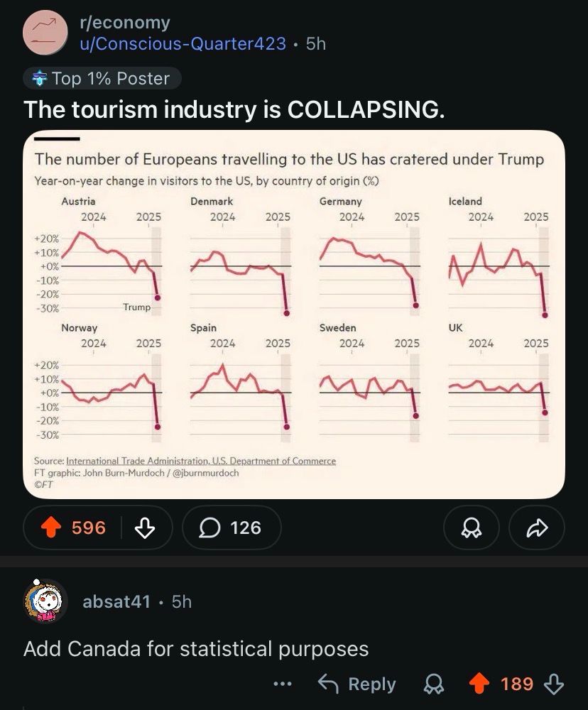Screen dimensions: 588x710
Task: Open the International Trade Administration source link
Action: tap(201, 461)
